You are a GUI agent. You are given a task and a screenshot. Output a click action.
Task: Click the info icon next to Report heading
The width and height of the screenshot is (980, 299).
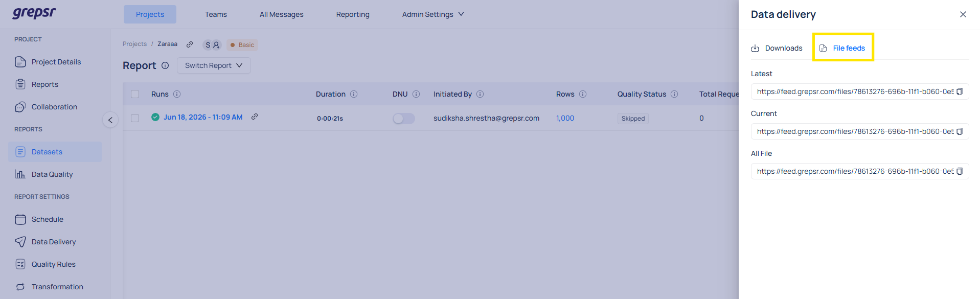(165, 65)
